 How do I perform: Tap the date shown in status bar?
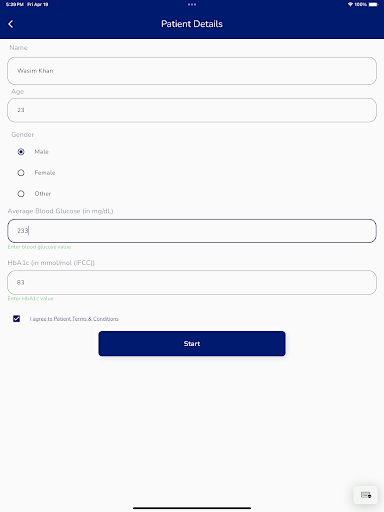pos(38,4)
